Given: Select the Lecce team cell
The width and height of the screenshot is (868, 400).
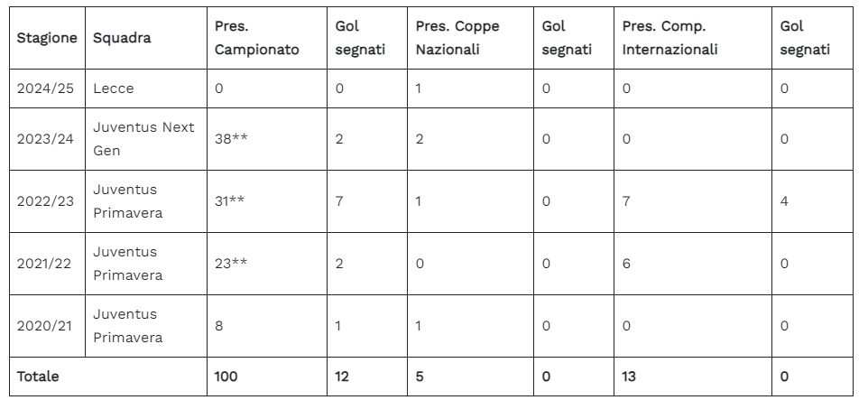Looking at the screenshot, I should (113, 89).
